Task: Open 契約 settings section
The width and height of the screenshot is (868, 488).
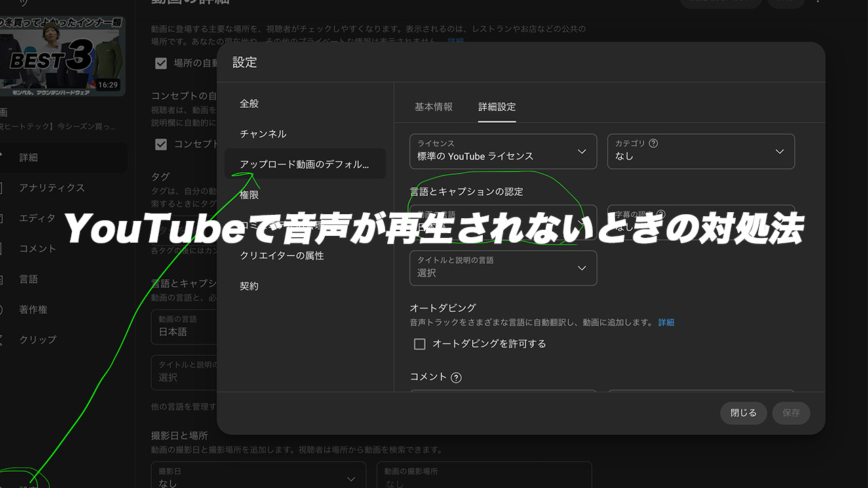Action: pos(305,287)
